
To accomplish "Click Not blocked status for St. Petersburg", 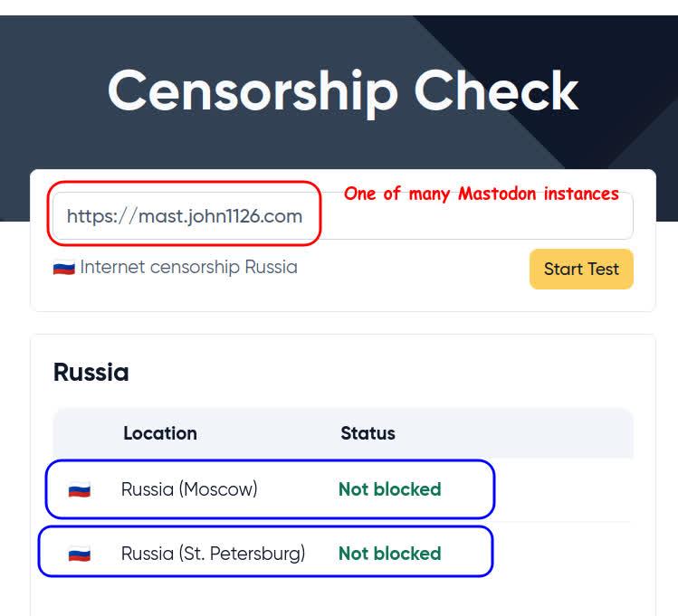I will 389,554.
